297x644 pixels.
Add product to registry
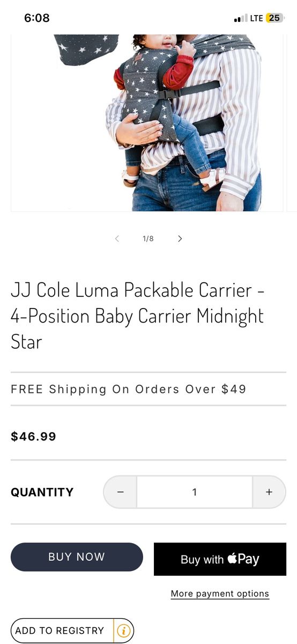pos(60,631)
